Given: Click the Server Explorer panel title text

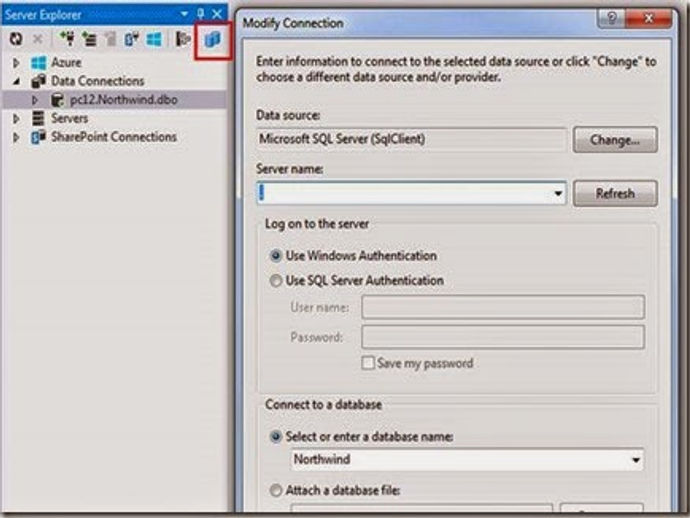Looking at the screenshot, I should pyautogui.click(x=43, y=15).
